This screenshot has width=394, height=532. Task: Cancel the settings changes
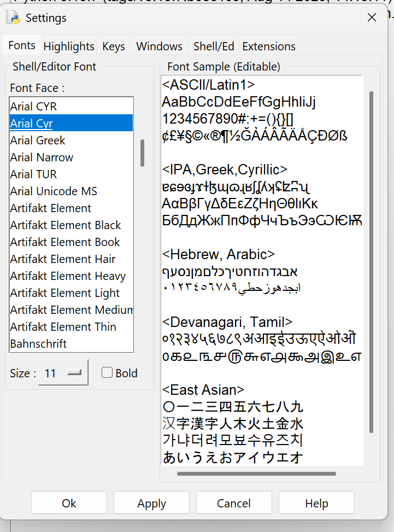pyautogui.click(x=234, y=503)
